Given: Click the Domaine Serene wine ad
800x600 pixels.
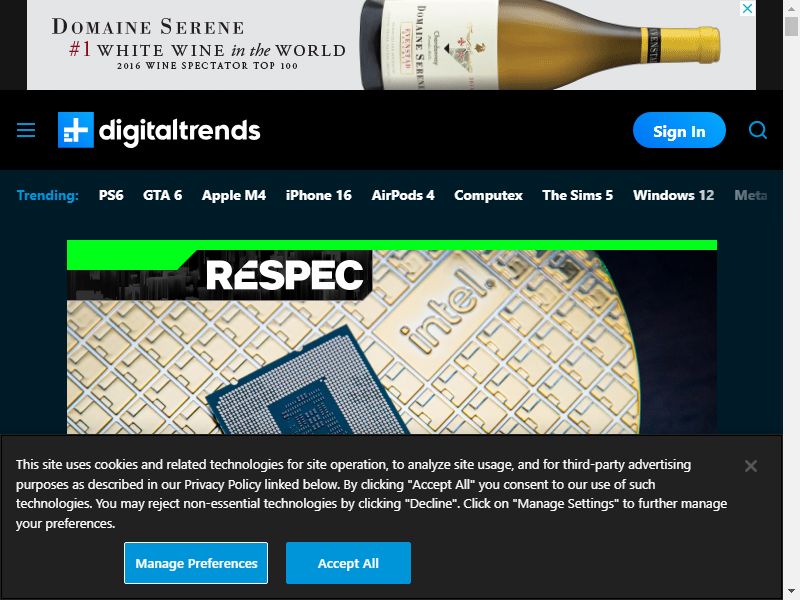Looking at the screenshot, I should click(391, 45).
